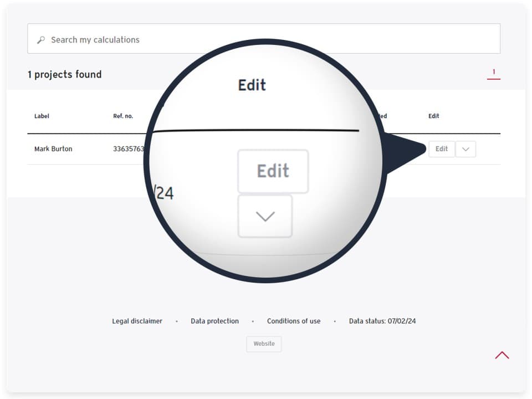This screenshot has width=532, height=399.
Task: Open the Conditions of use link
Action: pos(293,321)
